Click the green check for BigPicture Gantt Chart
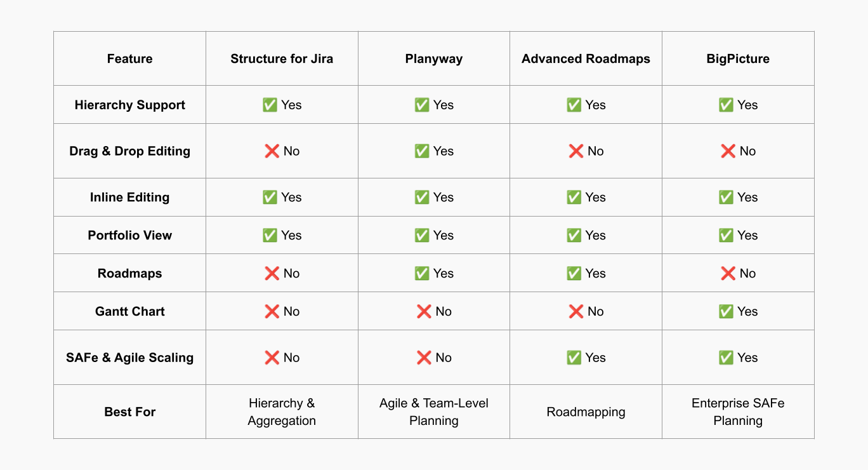This screenshot has height=470, width=868. (x=726, y=312)
